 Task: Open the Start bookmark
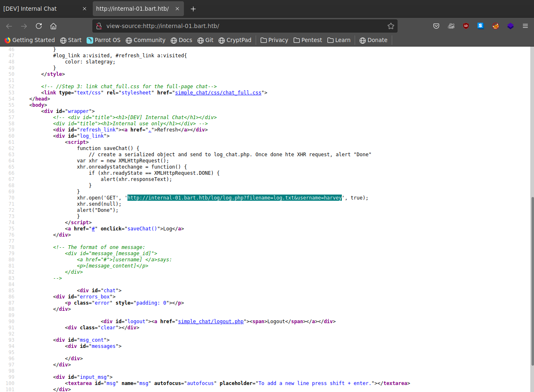pyautogui.click(x=71, y=40)
